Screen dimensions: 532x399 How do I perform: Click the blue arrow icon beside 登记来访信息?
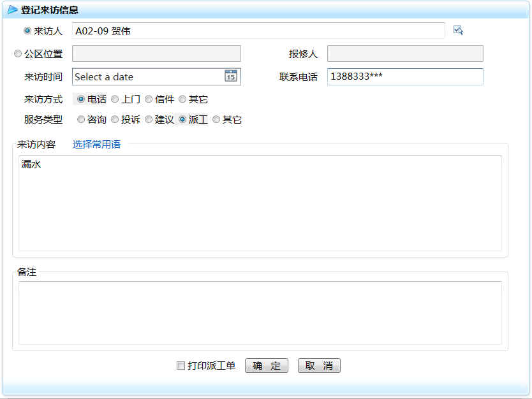(13, 10)
